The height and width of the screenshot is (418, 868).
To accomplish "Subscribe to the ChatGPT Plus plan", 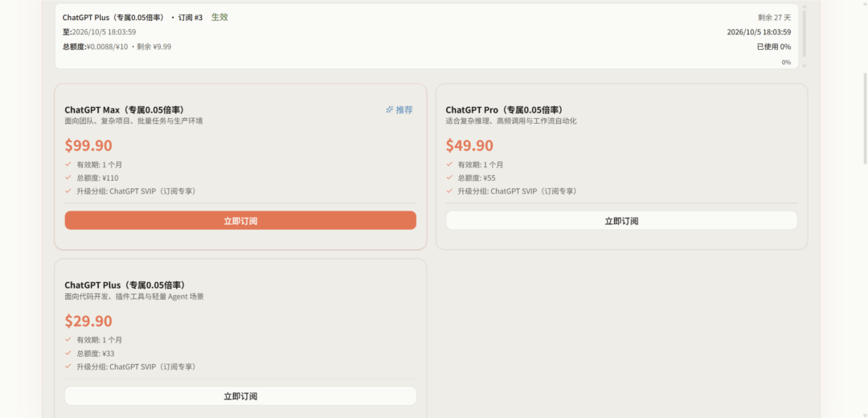I will [x=240, y=395].
